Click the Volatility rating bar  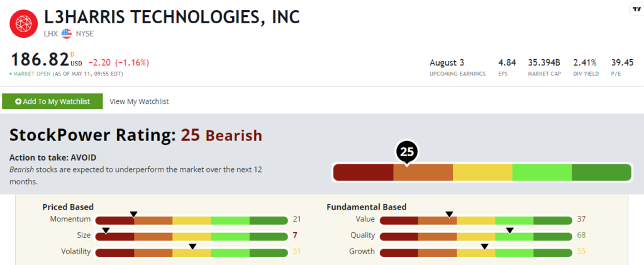[x=191, y=252]
